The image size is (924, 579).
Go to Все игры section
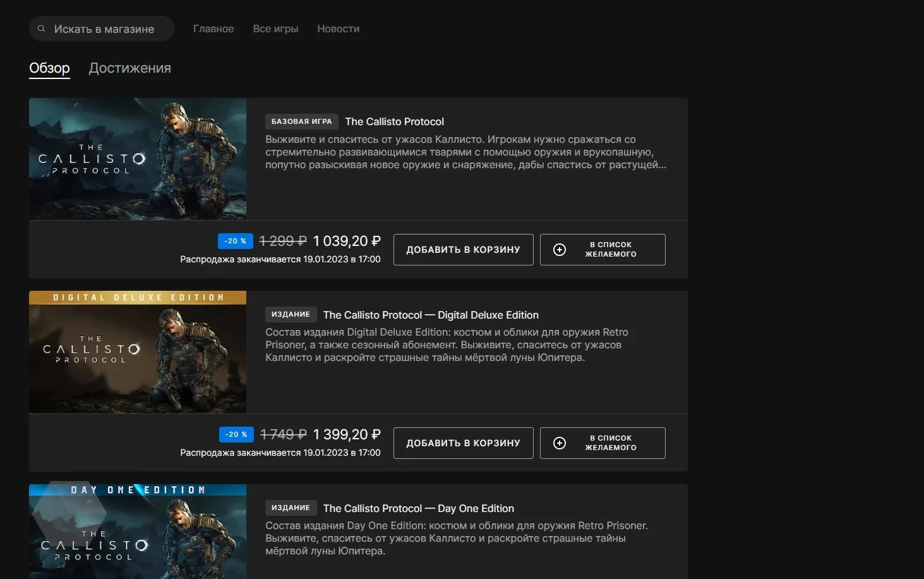[x=275, y=29]
